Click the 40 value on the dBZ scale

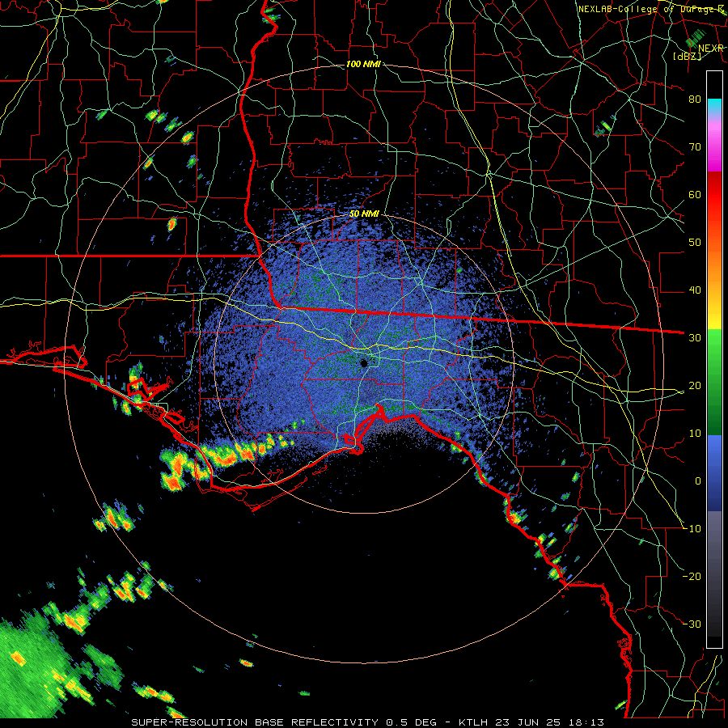click(695, 290)
